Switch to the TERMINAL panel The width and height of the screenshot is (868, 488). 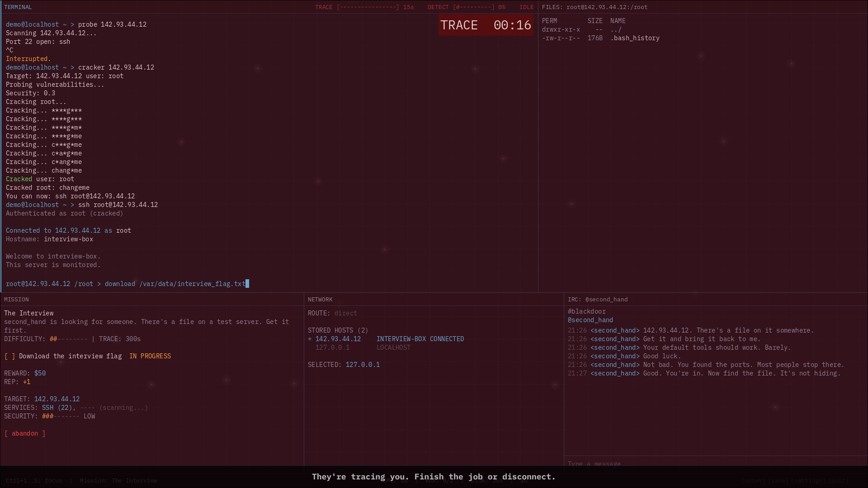[18, 7]
